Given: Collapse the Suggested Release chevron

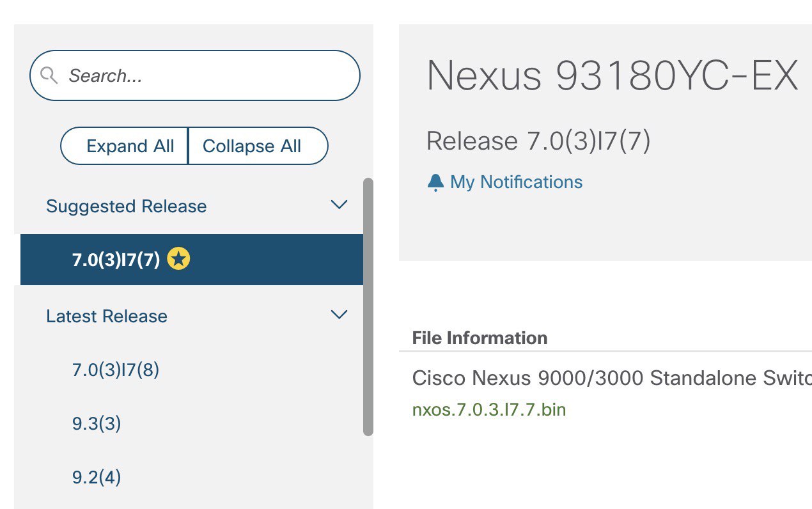Looking at the screenshot, I should click(339, 205).
